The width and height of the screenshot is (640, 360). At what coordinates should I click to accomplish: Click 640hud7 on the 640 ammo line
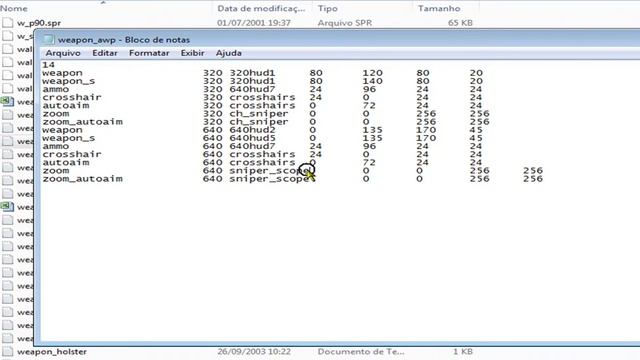click(252, 147)
